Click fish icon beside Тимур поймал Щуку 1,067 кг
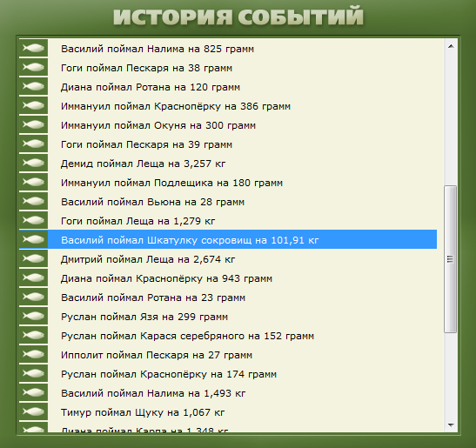This screenshot has height=448, width=476. pyautogui.click(x=33, y=411)
